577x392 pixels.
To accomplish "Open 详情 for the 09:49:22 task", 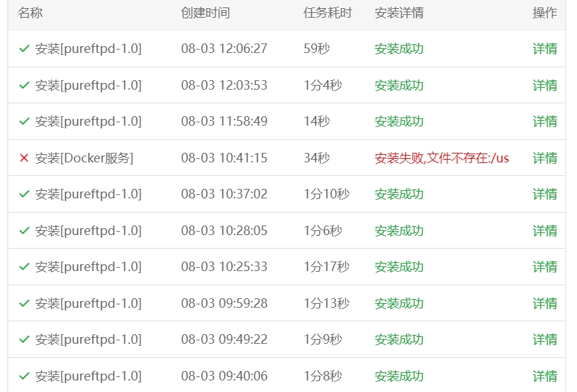I will [x=545, y=340].
